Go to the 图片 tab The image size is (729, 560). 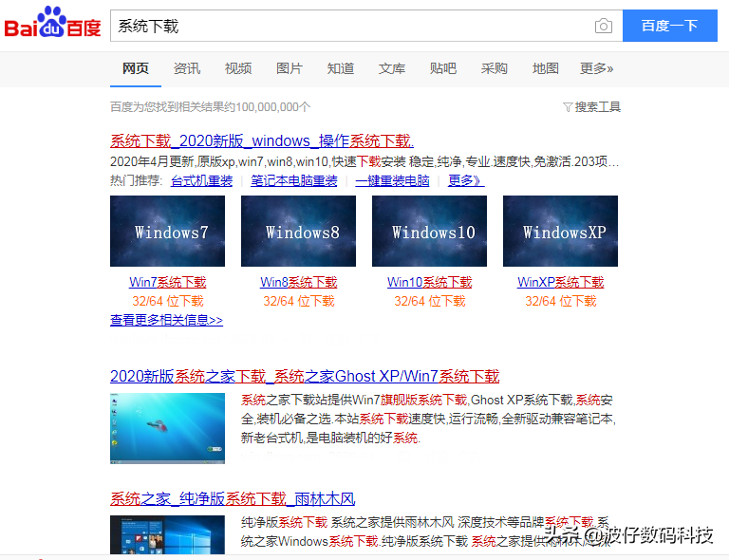[x=290, y=68]
